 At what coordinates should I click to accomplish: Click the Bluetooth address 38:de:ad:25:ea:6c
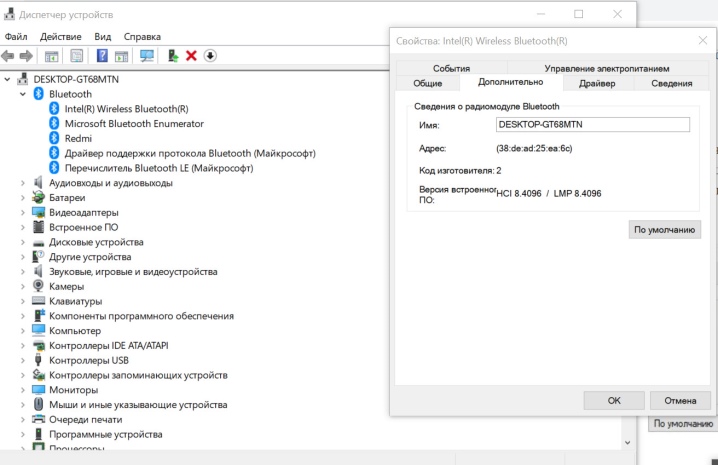(534, 148)
